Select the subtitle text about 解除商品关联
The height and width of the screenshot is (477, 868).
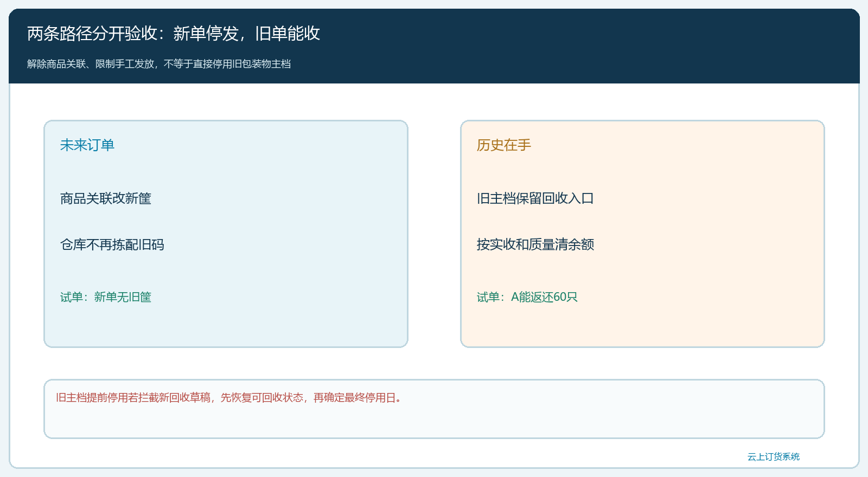click(x=159, y=64)
